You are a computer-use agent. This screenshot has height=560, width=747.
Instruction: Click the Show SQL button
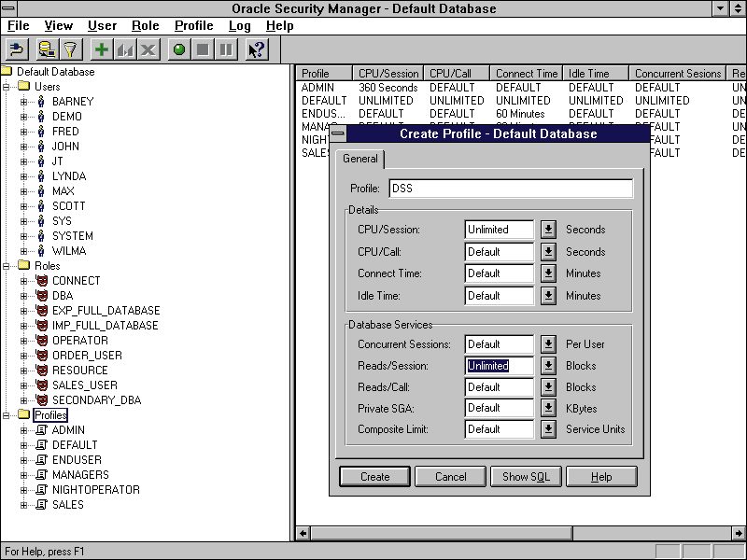(526, 477)
